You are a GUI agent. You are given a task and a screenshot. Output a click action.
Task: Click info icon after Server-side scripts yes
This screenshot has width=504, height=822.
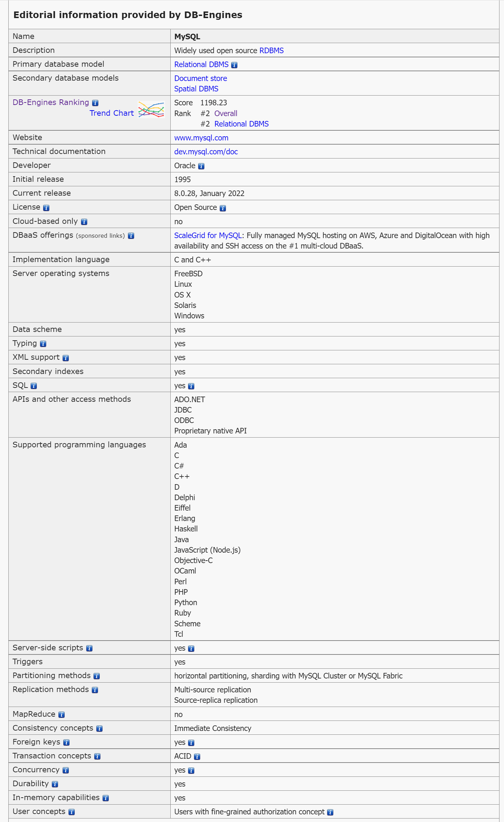[x=191, y=649]
